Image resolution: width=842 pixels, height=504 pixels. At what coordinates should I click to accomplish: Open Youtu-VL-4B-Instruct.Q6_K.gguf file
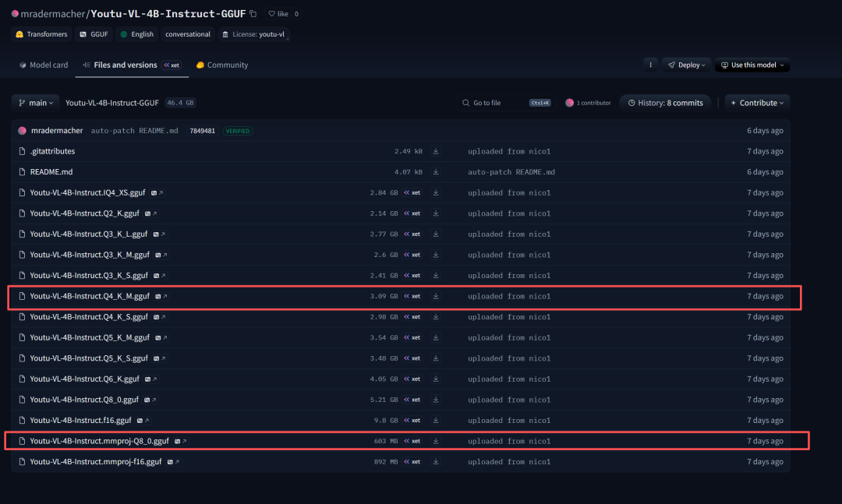[x=84, y=379]
